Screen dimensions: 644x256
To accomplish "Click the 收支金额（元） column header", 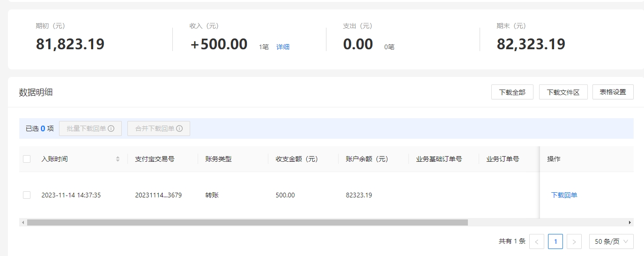I will [297, 159].
